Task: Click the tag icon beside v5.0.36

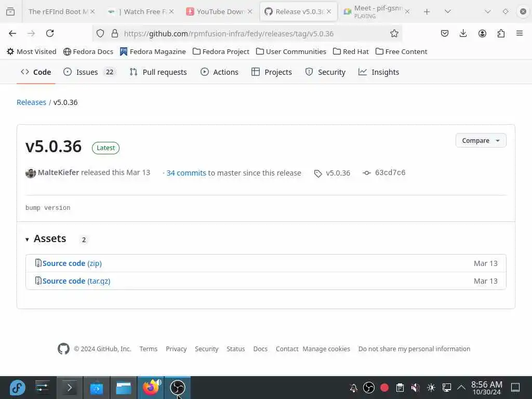Action: click(x=317, y=174)
